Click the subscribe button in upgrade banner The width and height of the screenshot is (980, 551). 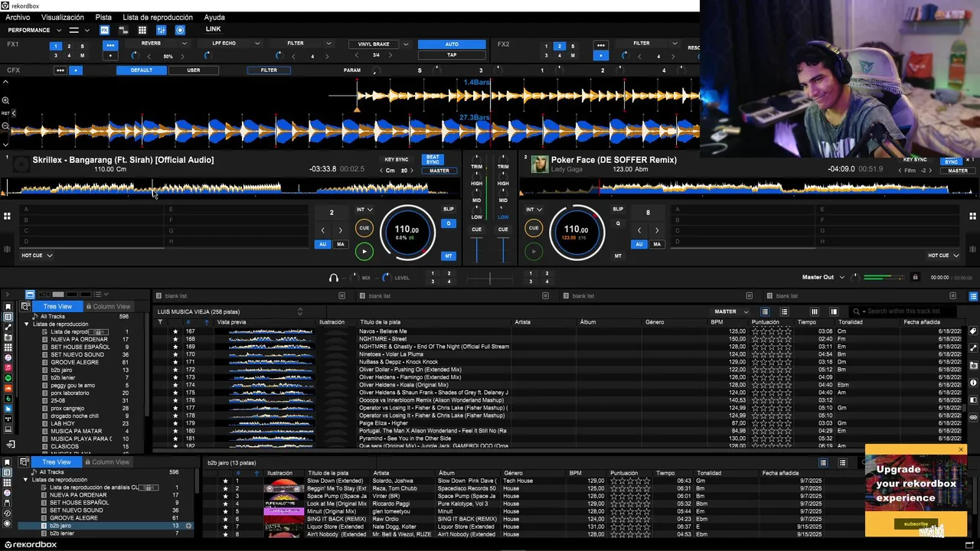coord(916,524)
